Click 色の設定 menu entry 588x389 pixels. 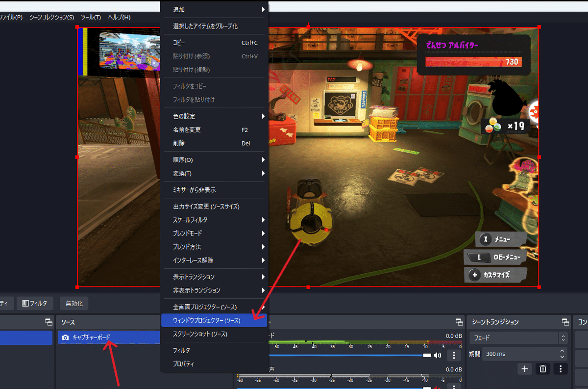pyautogui.click(x=215, y=116)
